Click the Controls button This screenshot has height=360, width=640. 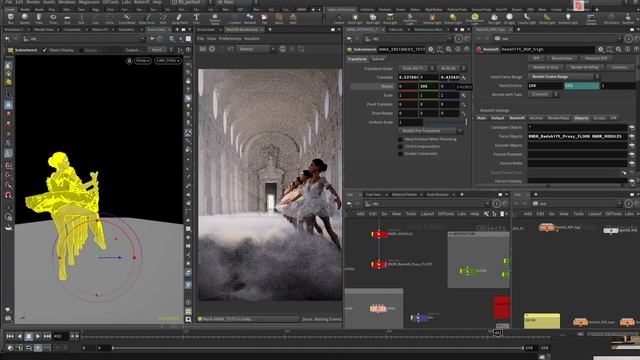coord(620,67)
